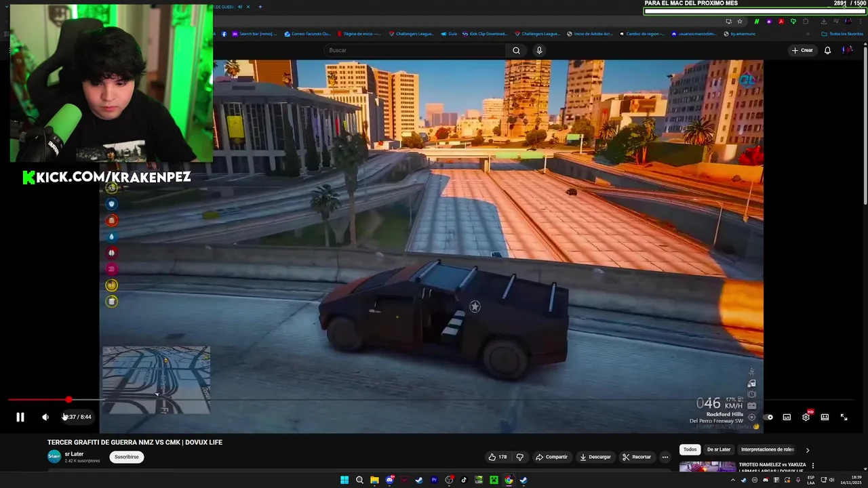This screenshot has width=868, height=488.
Task: Open the Correo: Facundo bookmark
Action: pyautogui.click(x=308, y=34)
